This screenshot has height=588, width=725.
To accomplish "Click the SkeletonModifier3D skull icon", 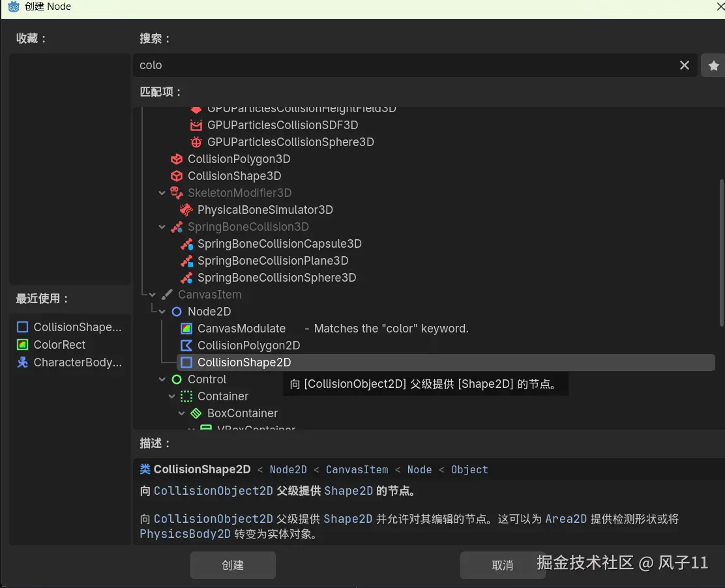I will point(177,193).
